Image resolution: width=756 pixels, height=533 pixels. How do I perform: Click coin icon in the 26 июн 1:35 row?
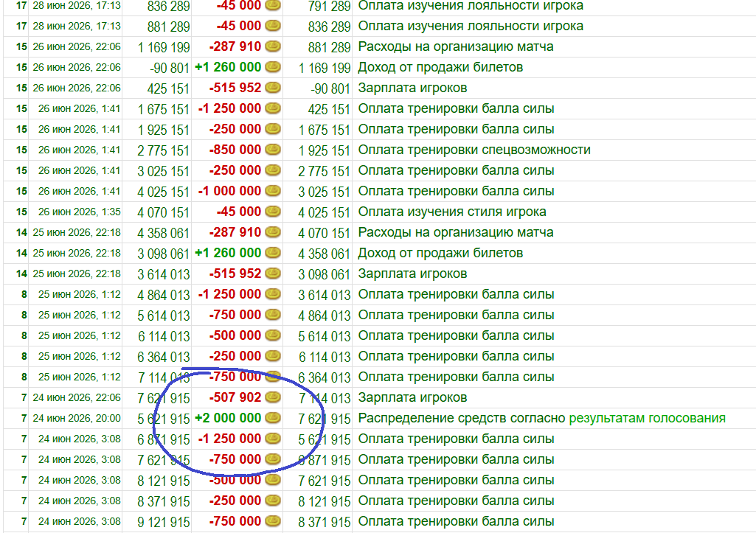[273, 212]
